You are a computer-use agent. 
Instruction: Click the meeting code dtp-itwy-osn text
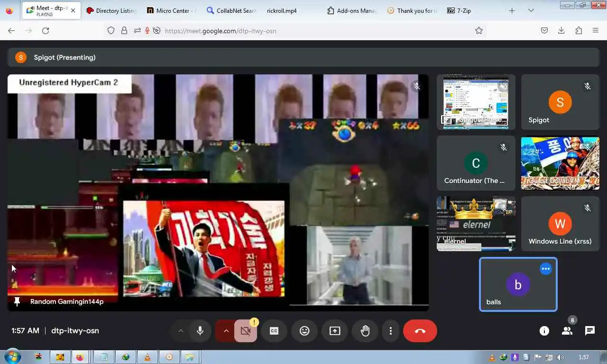(75, 331)
